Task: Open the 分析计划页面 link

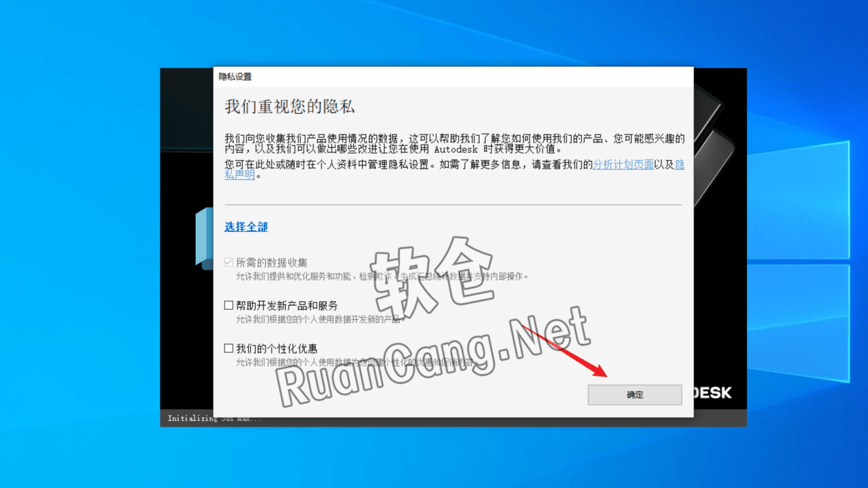Action: coord(623,164)
